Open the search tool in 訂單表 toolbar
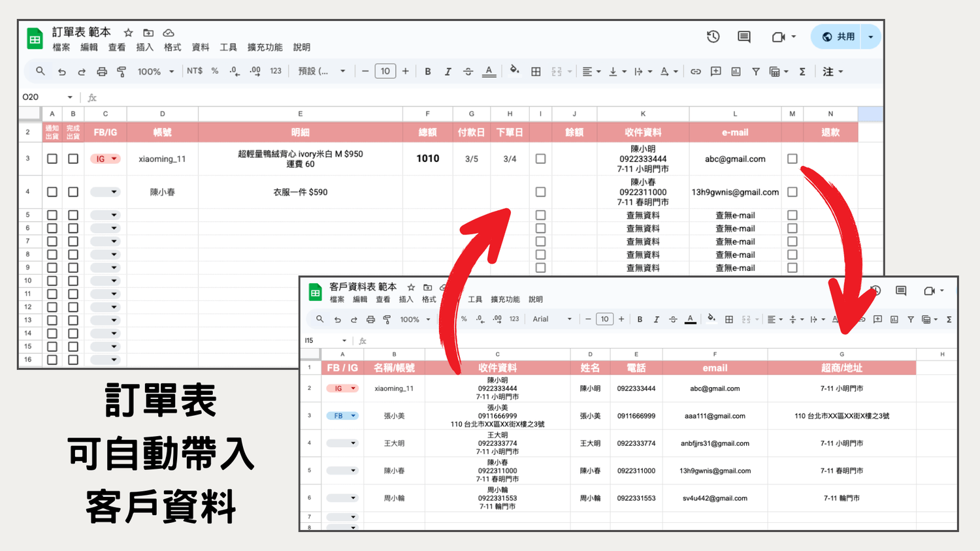The height and width of the screenshot is (551, 980). click(x=41, y=71)
